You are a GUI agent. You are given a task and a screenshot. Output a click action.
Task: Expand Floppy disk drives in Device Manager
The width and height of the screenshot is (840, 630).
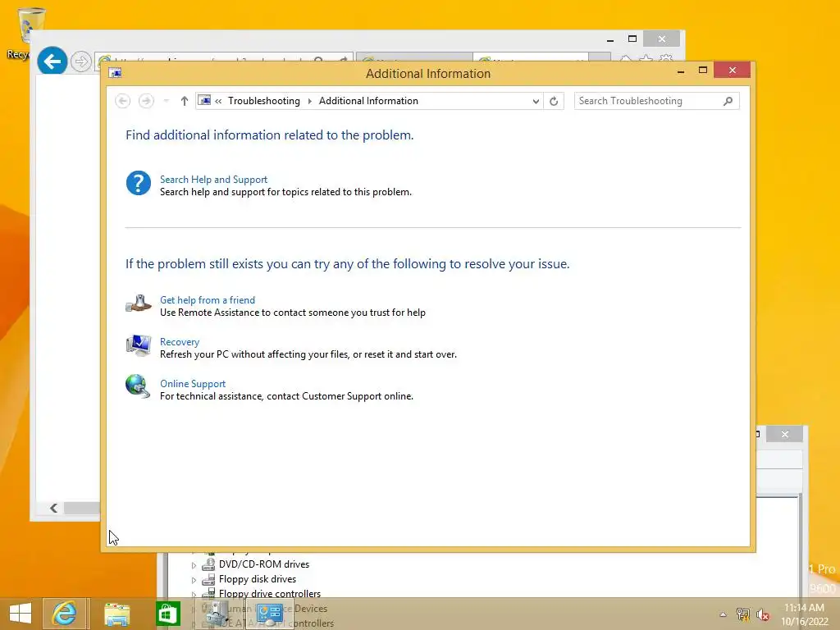coord(194,580)
